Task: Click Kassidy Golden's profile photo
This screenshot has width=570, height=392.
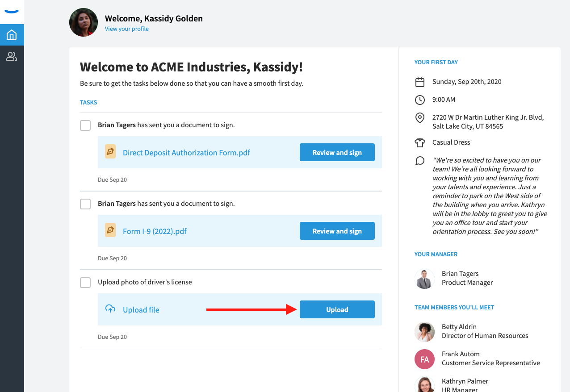Action: click(84, 22)
